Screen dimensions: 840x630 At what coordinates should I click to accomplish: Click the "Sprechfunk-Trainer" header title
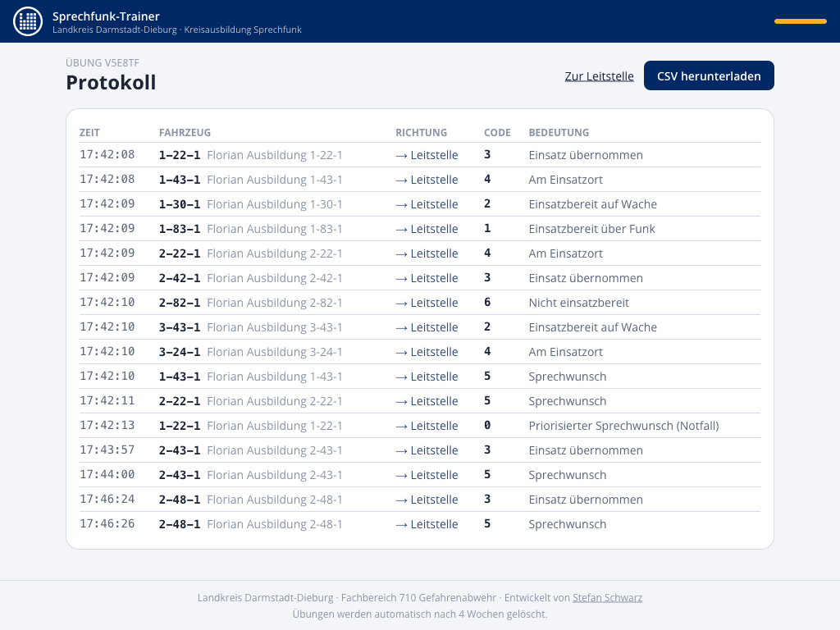click(x=106, y=16)
